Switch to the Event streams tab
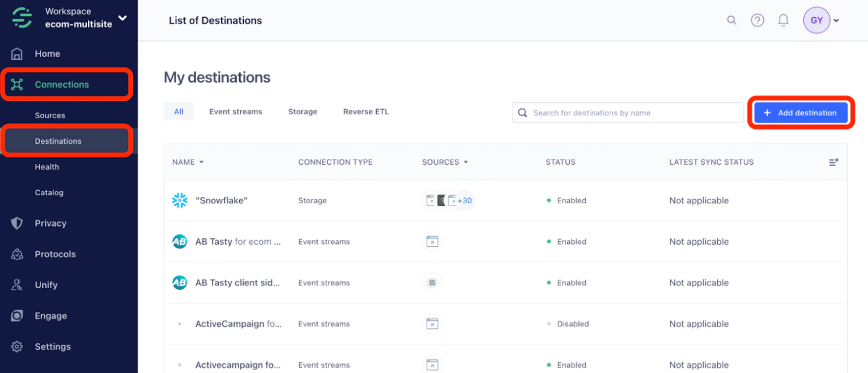This screenshot has width=868, height=373. point(235,112)
